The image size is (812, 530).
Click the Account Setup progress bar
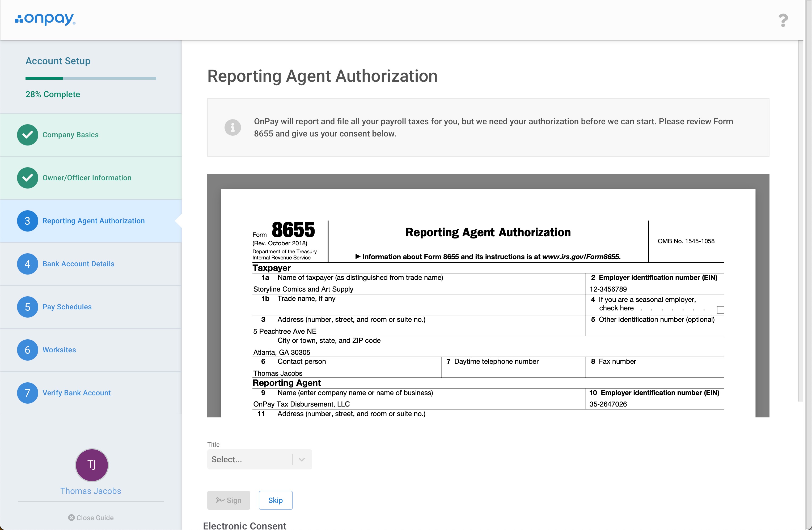tap(90, 78)
